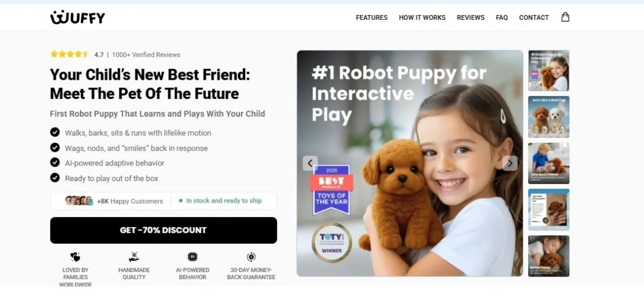Open the FAQ navigation link

pyautogui.click(x=502, y=17)
